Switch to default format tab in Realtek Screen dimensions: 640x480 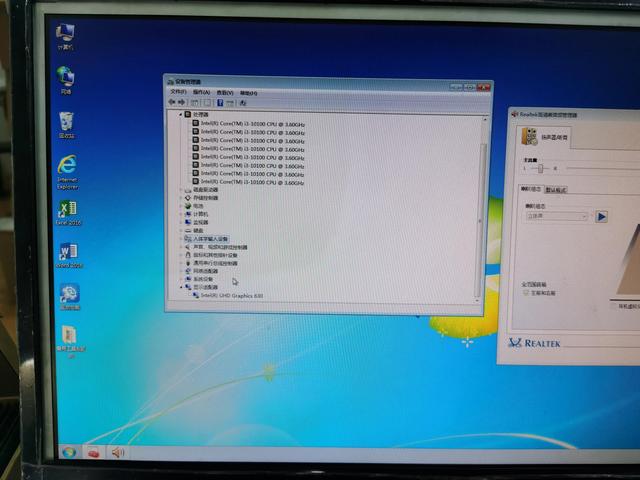tap(556, 190)
